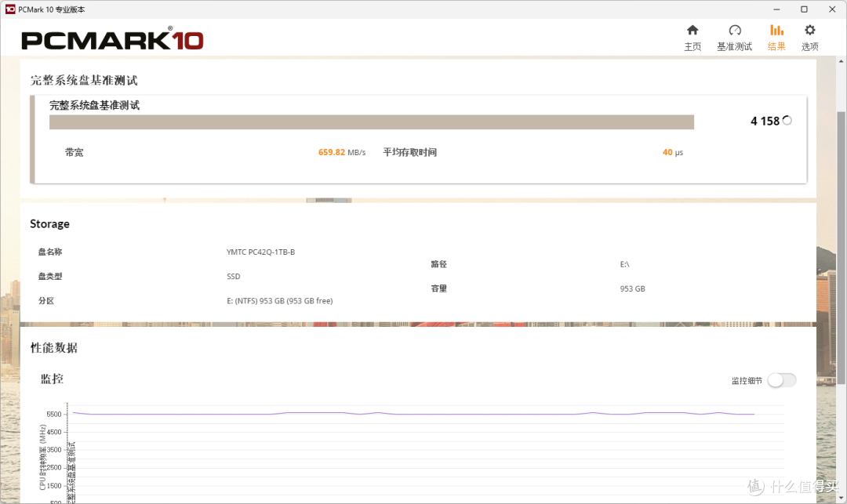
Task: Click the path value E:\
Action: tap(624, 264)
